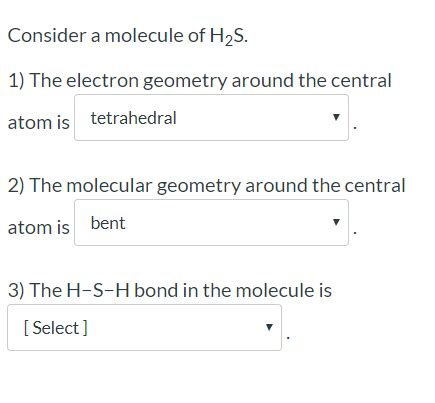Click the 'atom is' label before tetrahedral
The height and width of the screenshot is (403, 435).
point(38,122)
